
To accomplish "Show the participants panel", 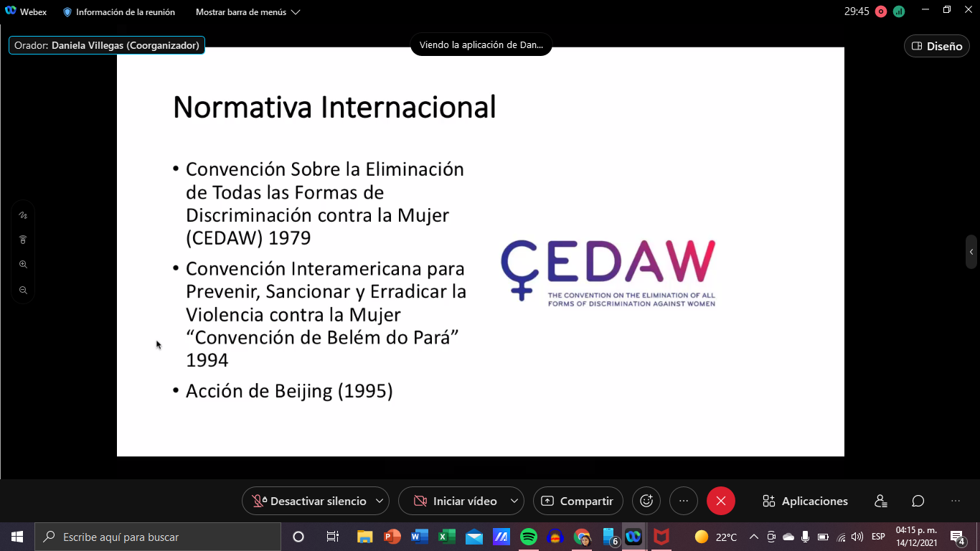I will pyautogui.click(x=881, y=501).
